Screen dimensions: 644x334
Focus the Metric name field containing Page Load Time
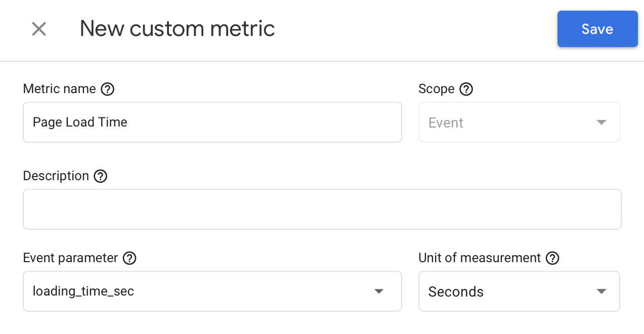(x=212, y=122)
